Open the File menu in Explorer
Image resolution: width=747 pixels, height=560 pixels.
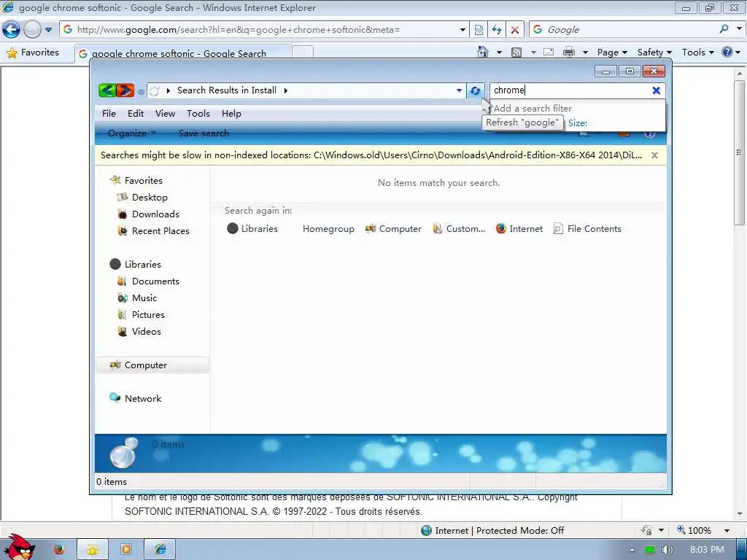[x=109, y=113]
